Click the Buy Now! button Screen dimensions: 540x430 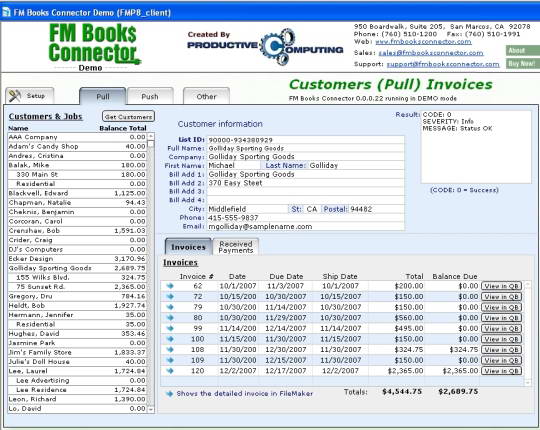tap(523, 63)
